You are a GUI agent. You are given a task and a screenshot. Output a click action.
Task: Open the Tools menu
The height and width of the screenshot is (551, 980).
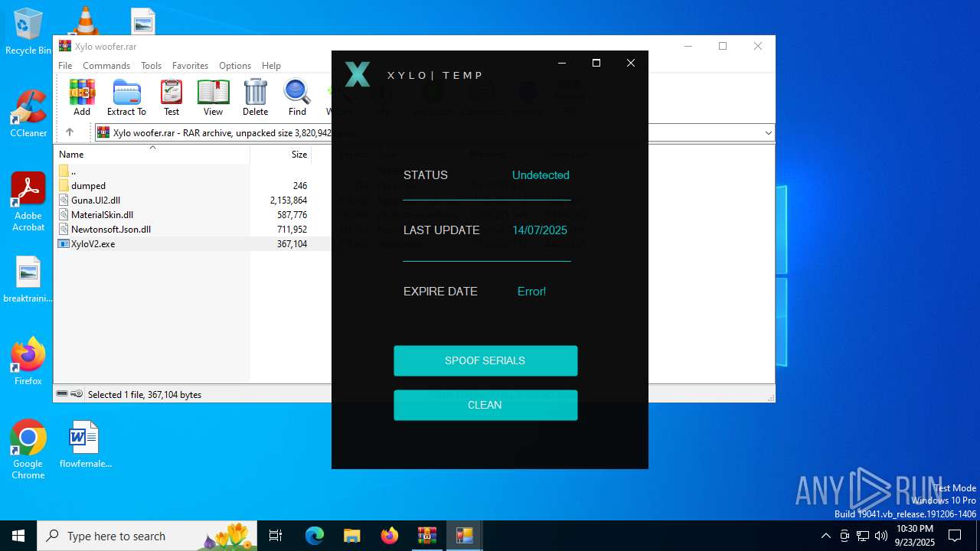(151, 66)
